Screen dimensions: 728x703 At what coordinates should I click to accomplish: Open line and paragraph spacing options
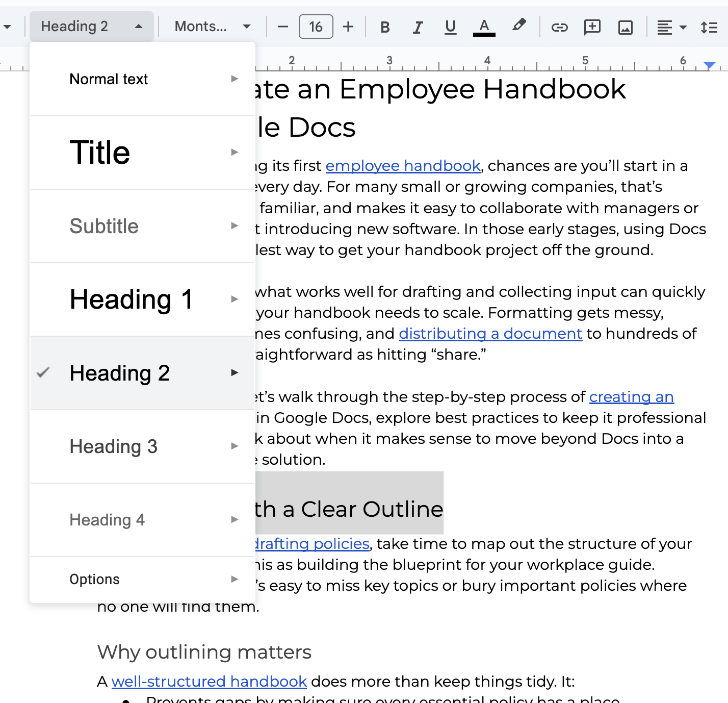(709, 27)
